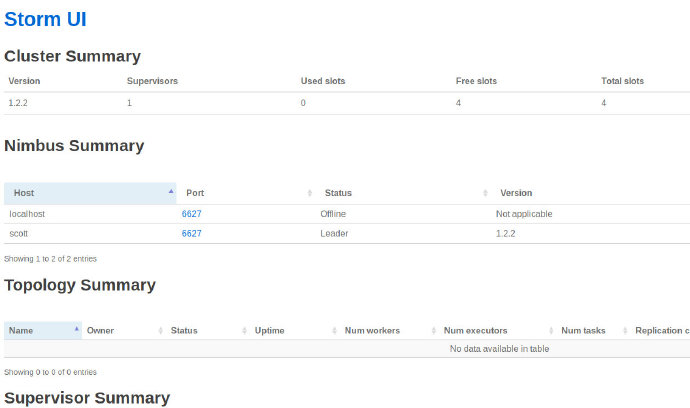Sort Topology table by Replication count
The width and height of the screenshot is (690, 408).
click(x=661, y=330)
